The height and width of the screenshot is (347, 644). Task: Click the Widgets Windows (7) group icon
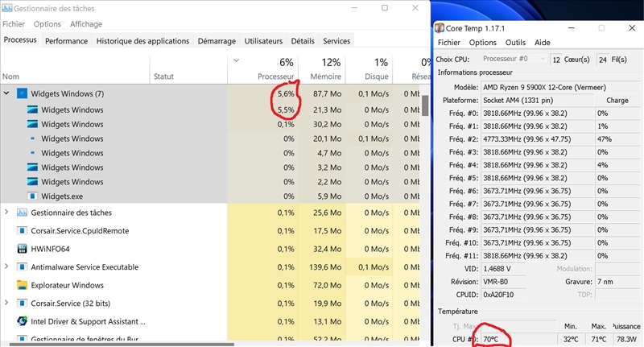22,93
